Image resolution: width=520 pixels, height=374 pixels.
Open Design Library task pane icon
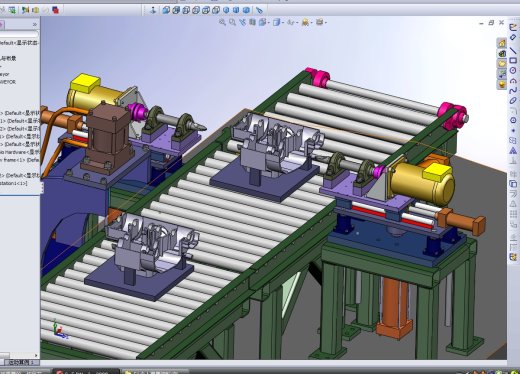[502, 53]
